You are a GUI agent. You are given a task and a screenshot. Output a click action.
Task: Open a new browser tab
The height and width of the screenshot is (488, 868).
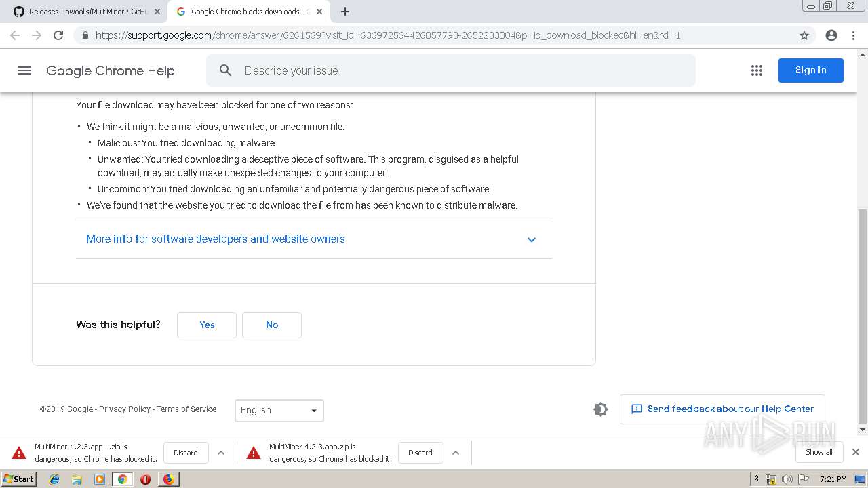coord(345,12)
